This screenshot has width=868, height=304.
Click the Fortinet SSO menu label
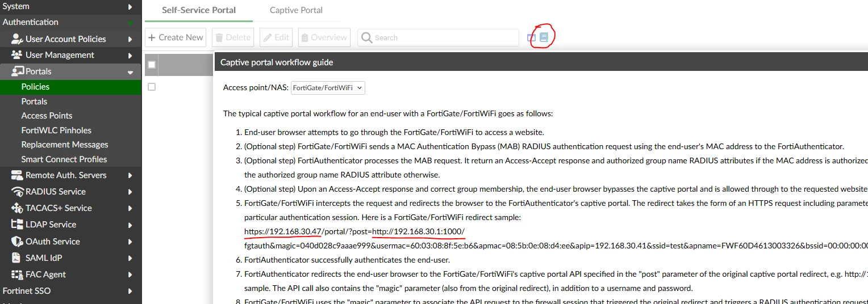click(x=27, y=291)
